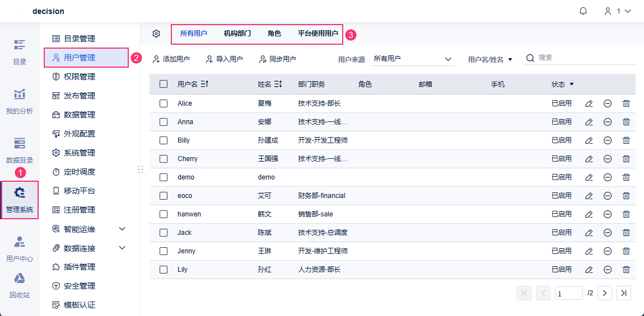The image size is (644, 316).
Task: Toggle the select-all checkbox in table header
Action: (164, 84)
